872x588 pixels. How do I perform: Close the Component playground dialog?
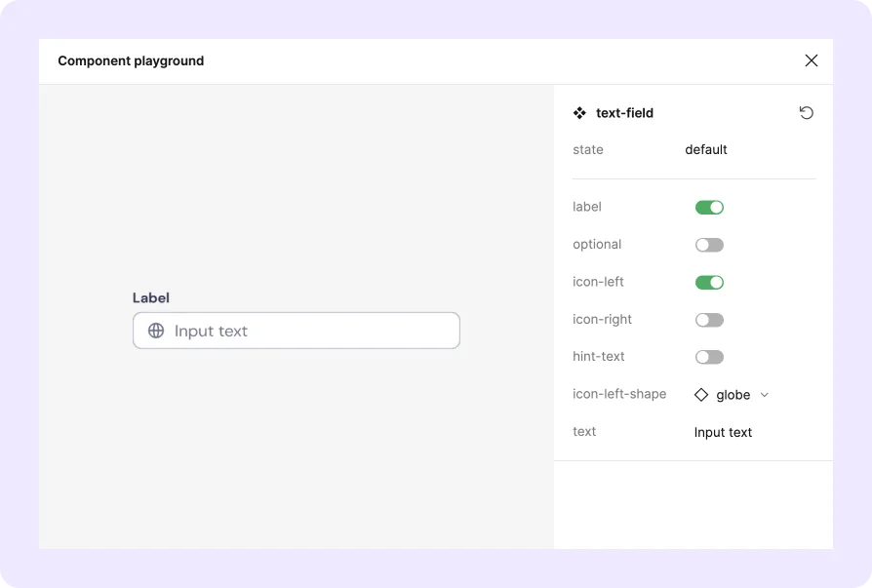[x=812, y=60]
